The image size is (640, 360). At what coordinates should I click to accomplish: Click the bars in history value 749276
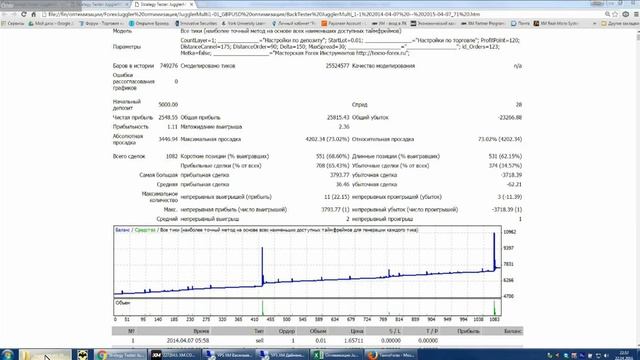coord(169,66)
